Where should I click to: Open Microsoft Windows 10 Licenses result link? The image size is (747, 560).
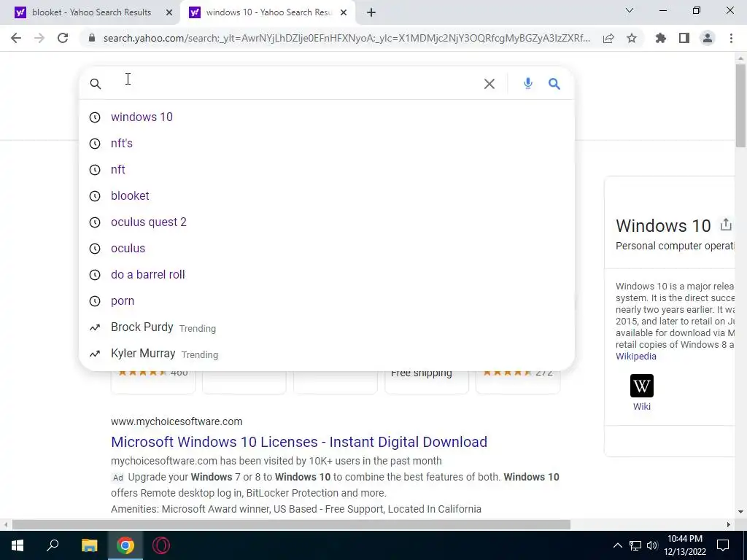298,442
